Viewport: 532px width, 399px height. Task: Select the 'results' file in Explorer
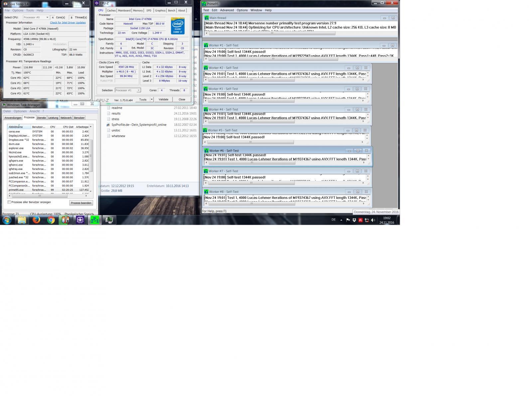116,113
